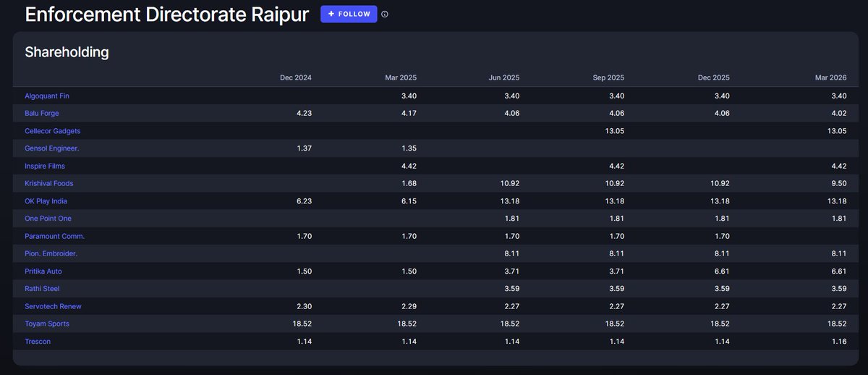Click the Dec 2025 column header
868x375 pixels.
click(x=714, y=77)
